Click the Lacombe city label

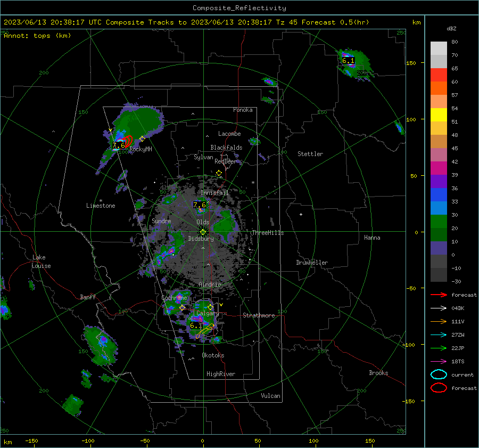[x=229, y=134]
